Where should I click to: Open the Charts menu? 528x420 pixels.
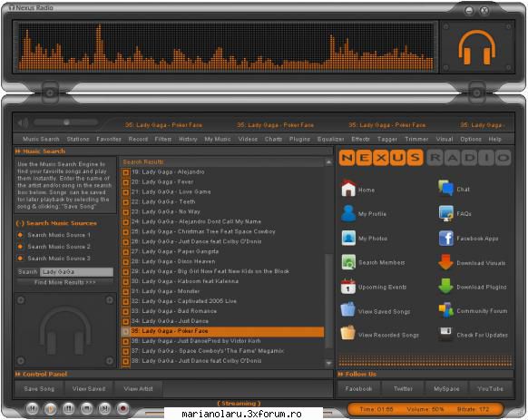(x=273, y=139)
